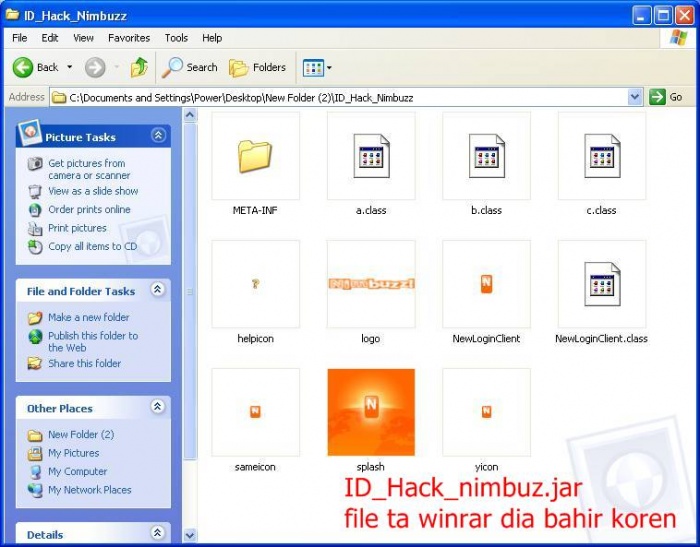Toggle the Folders pane button
Screen dimensions: 700x547
pyautogui.click(x=257, y=67)
